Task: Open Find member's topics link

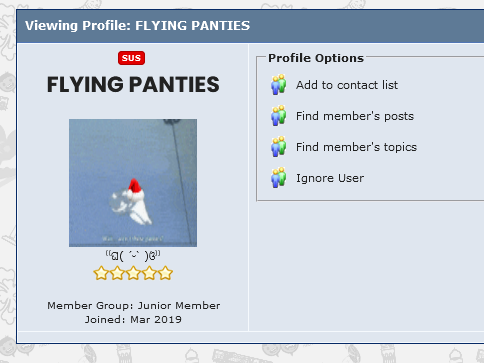Action: click(x=356, y=147)
